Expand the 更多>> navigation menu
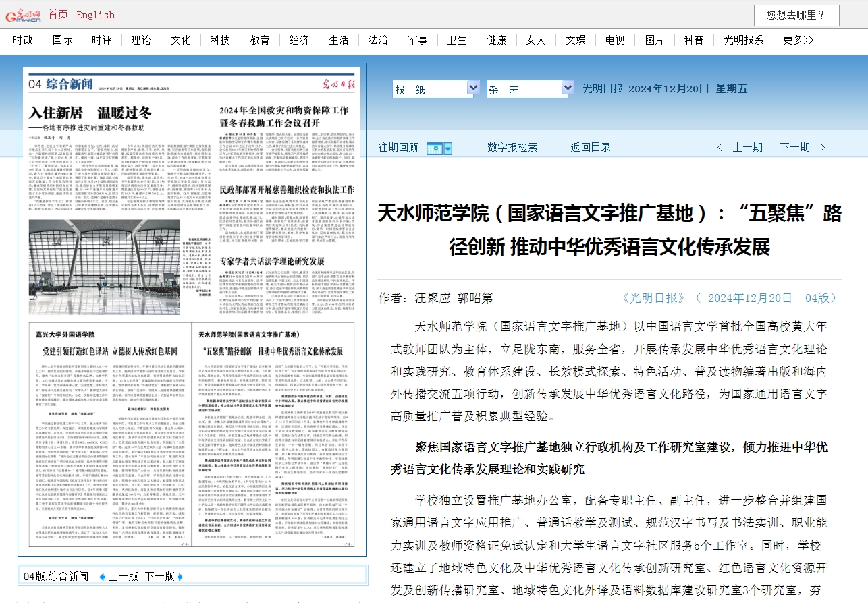This screenshot has width=868, height=603. (798, 40)
